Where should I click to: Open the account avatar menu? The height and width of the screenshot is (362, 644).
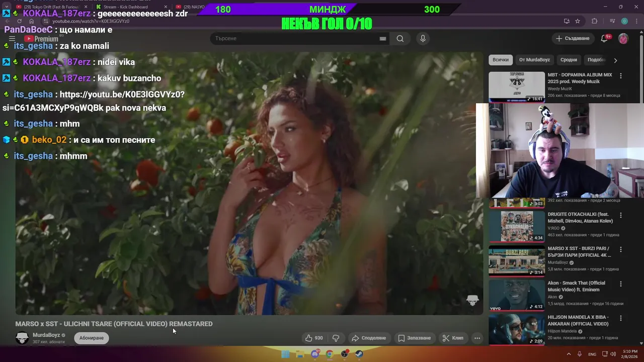click(623, 38)
